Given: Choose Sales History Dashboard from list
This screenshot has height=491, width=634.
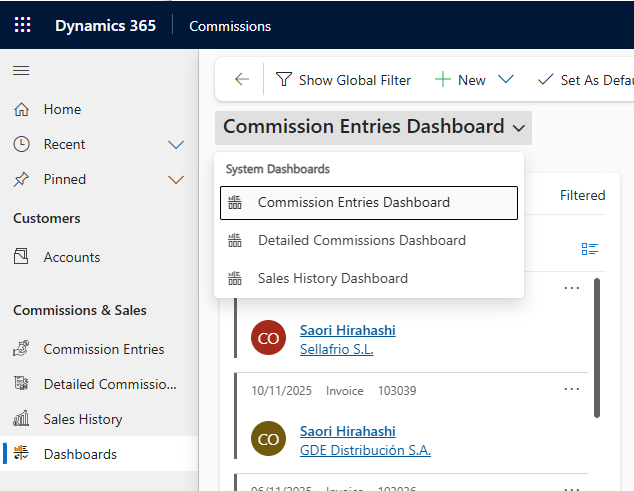Looking at the screenshot, I should pyautogui.click(x=369, y=278).
